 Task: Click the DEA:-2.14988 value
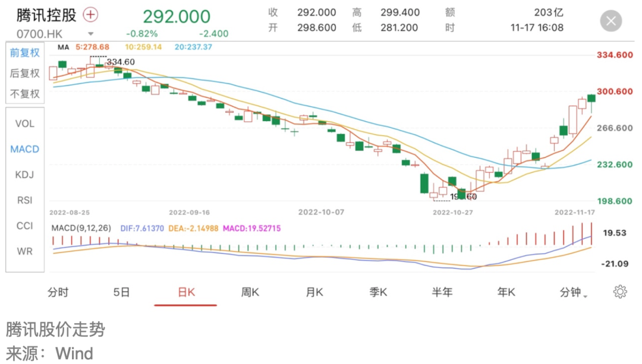pos(193,228)
